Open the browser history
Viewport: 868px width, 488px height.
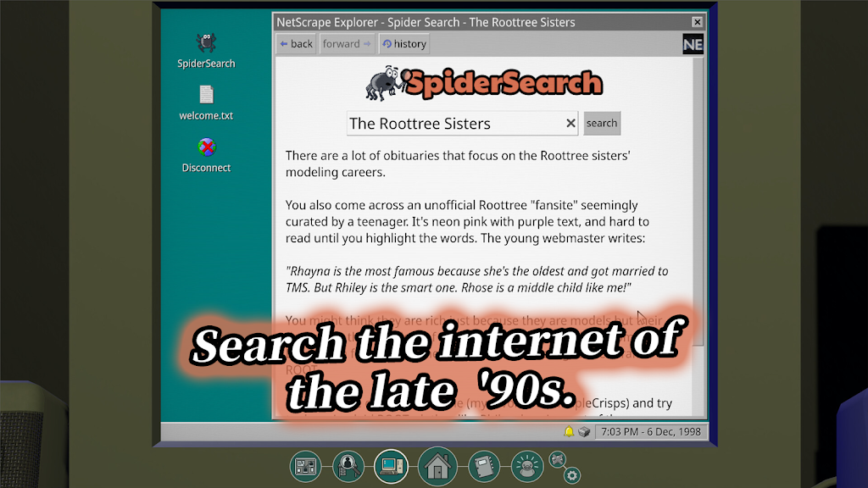coord(404,44)
